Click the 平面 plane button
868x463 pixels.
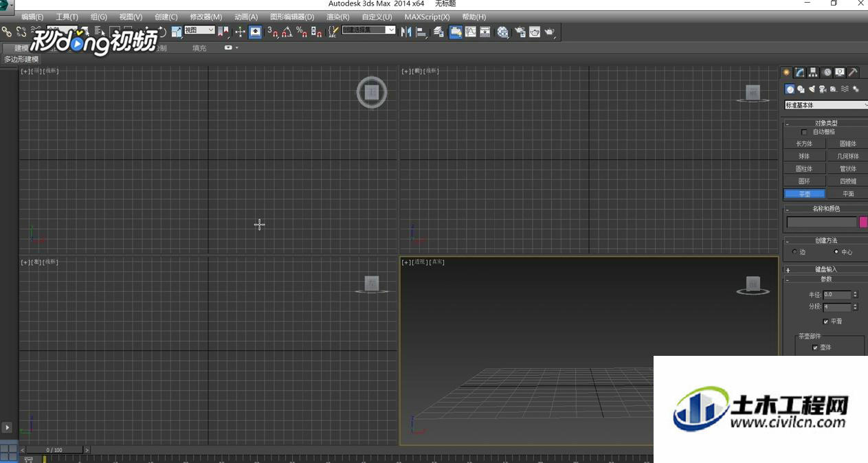(x=848, y=194)
